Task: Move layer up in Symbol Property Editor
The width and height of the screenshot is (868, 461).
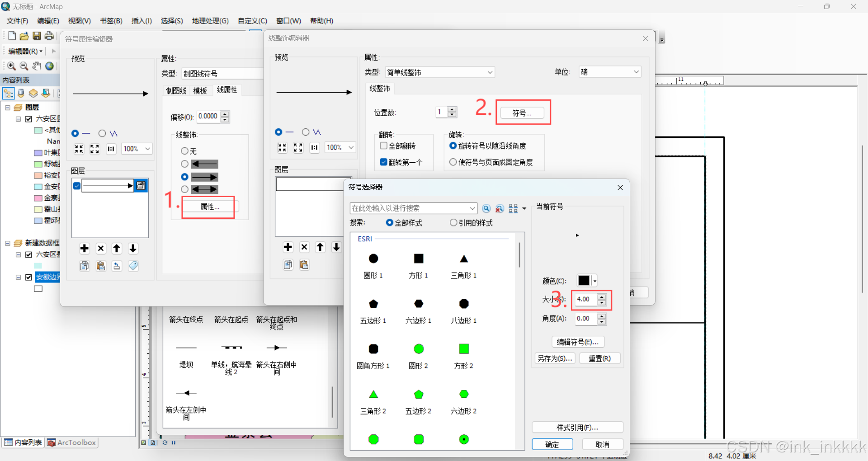Action: (117, 248)
